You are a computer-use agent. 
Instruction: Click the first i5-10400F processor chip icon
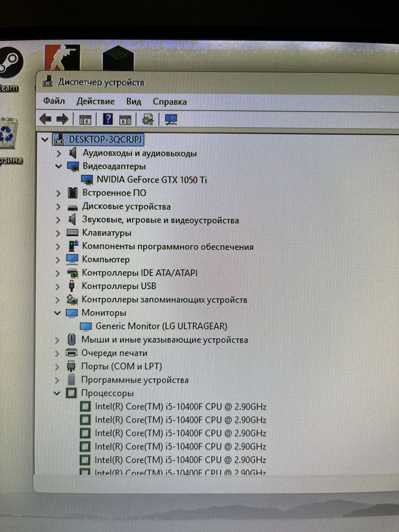coord(85,406)
